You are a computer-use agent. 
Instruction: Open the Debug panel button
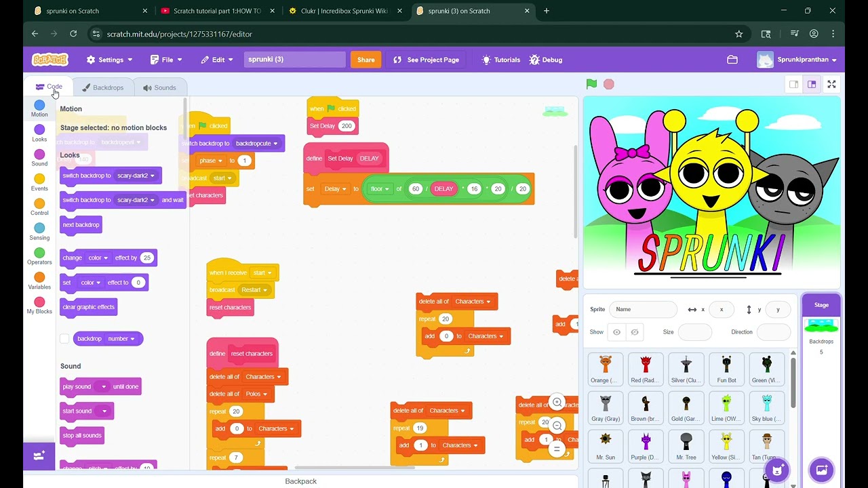click(546, 60)
